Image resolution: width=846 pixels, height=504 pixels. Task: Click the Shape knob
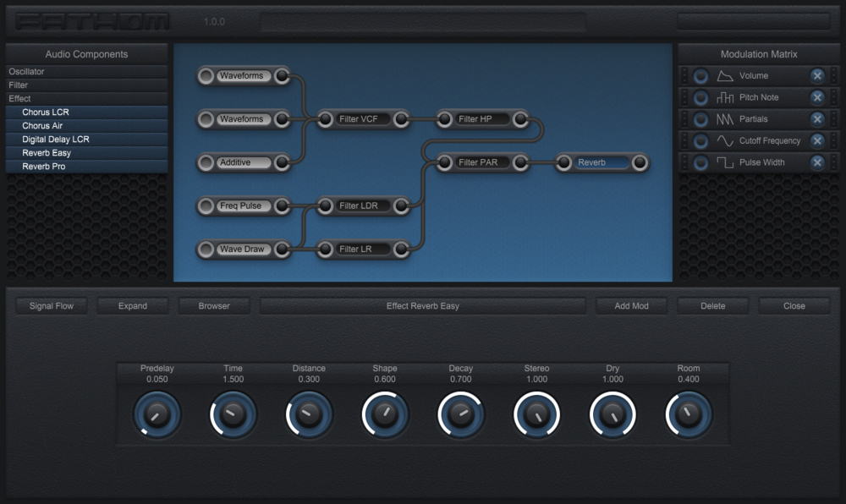tap(385, 414)
